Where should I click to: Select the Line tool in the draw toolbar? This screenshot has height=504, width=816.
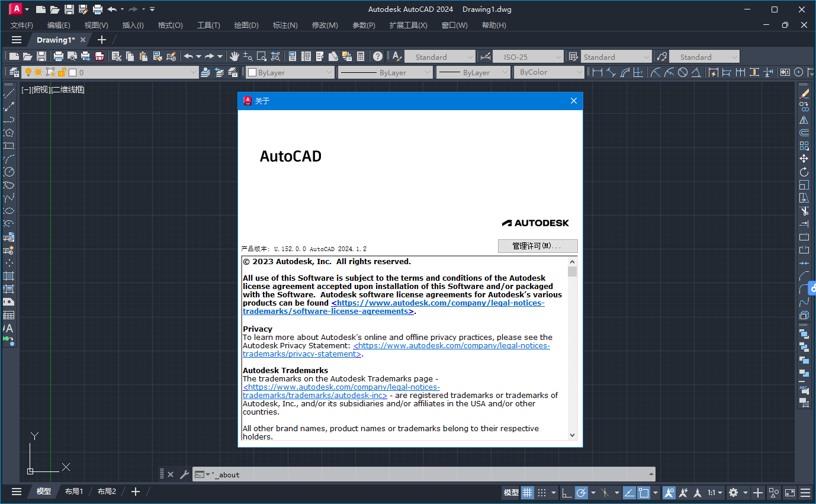(x=8, y=92)
